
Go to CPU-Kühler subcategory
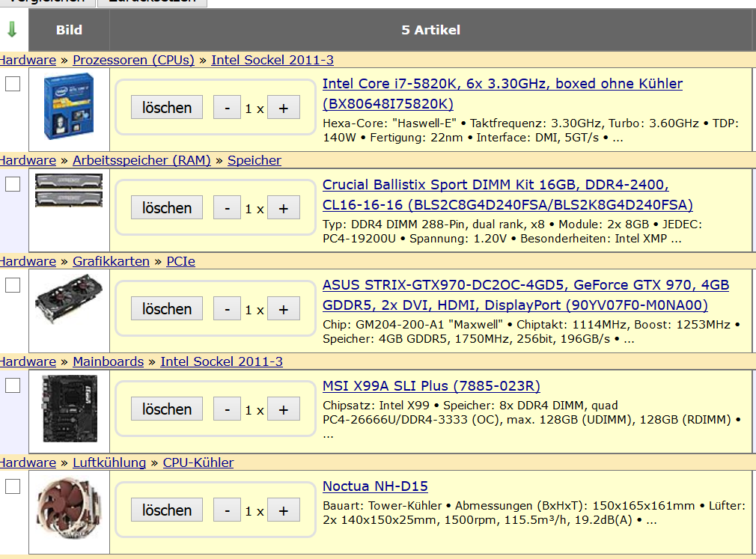tap(198, 463)
